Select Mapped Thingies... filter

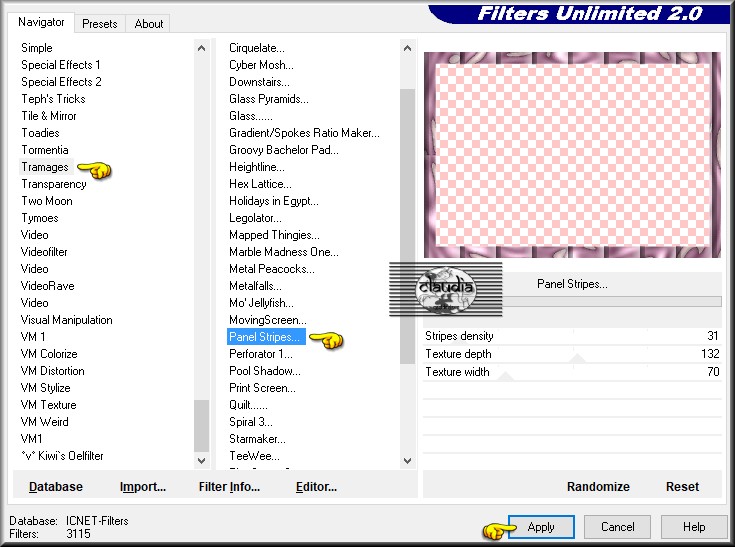click(274, 235)
